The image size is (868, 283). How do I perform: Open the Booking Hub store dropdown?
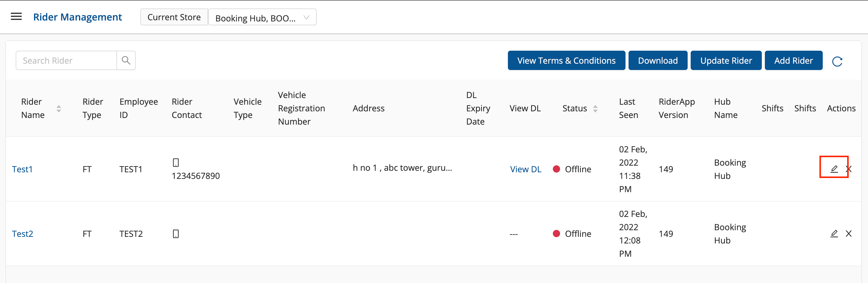pyautogui.click(x=262, y=17)
